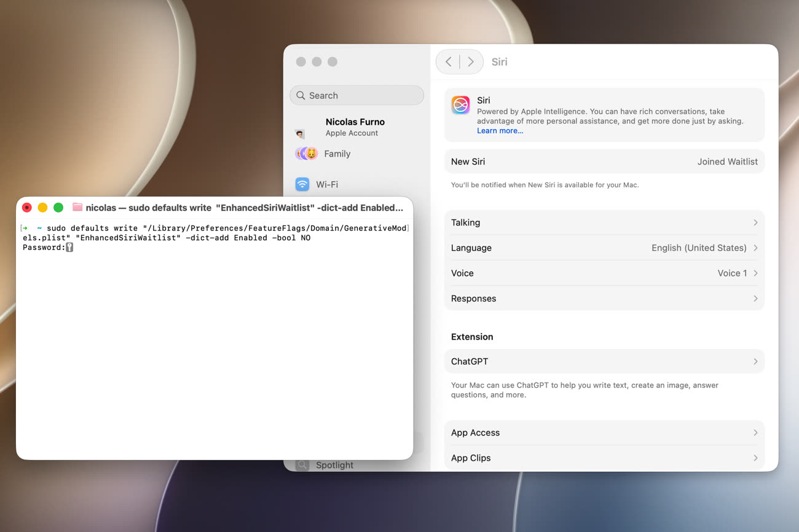Open the App Clips row chevron
The height and width of the screenshot is (532, 799).
755,458
